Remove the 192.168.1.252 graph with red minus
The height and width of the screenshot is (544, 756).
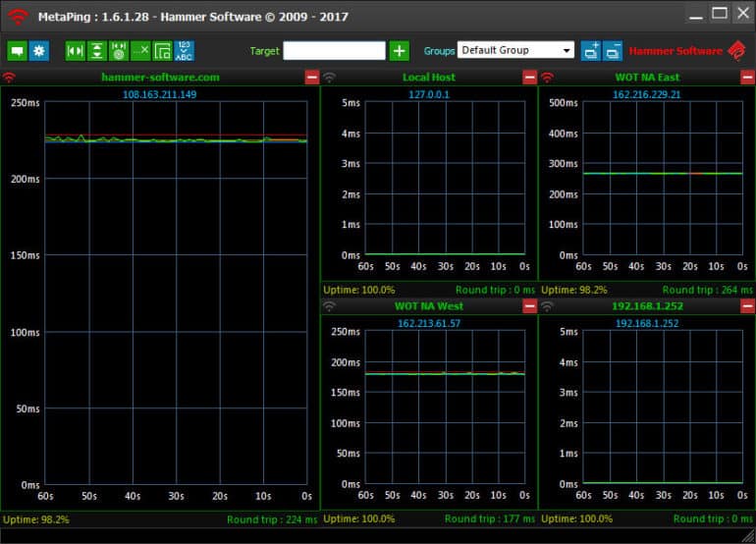[748, 306]
